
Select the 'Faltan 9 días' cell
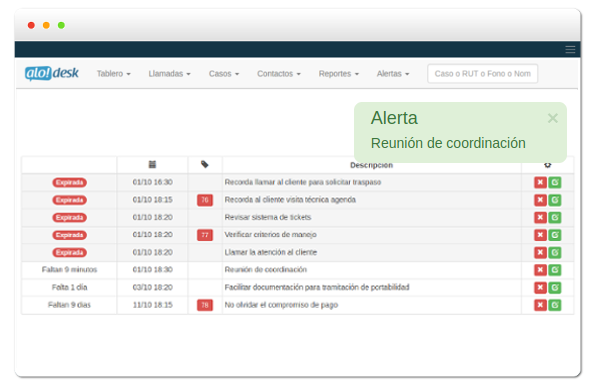click(x=69, y=305)
